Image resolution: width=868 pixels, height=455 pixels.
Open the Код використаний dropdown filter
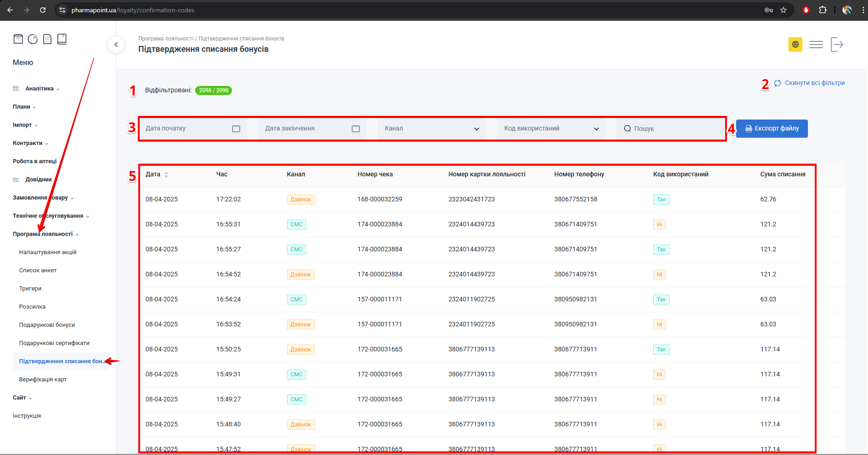click(550, 129)
